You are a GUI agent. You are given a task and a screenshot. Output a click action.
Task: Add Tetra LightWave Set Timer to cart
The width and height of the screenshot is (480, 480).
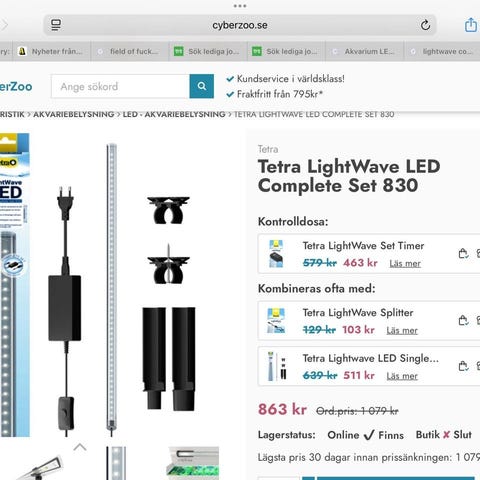463,254
